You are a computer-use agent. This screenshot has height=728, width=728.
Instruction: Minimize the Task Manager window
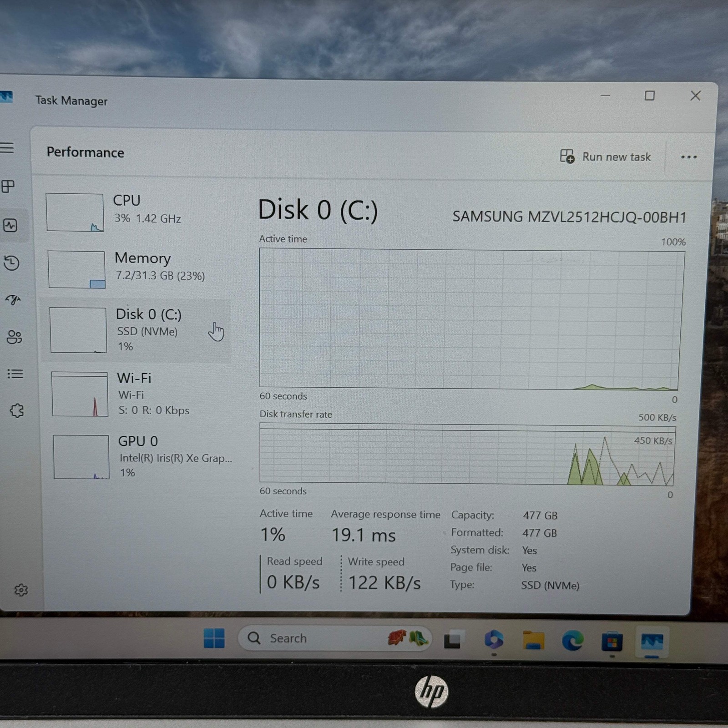pyautogui.click(x=605, y=96)
